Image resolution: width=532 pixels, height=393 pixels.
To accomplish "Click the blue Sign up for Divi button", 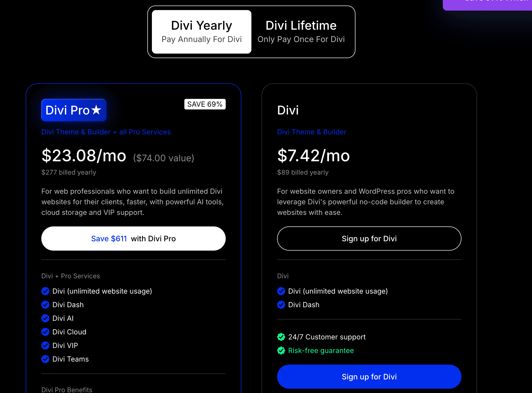I will coord(369,377).
